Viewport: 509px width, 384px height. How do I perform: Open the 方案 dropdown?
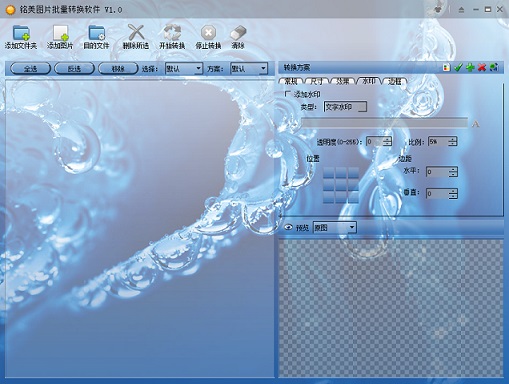pyautogui.click(x=249, y=69)
